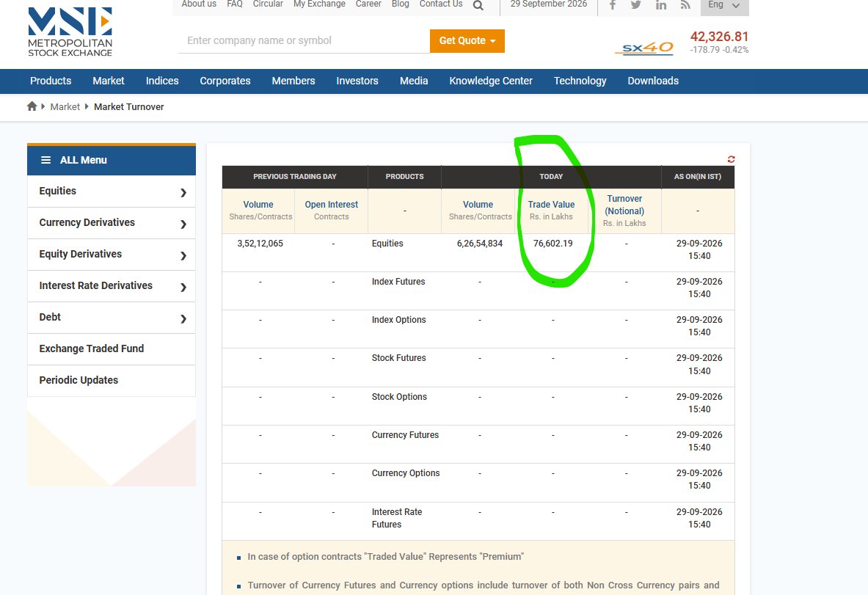This screenshot has height=595, width=868.
Task: Click the home breadcrumb icon
Action: point(32,106)
